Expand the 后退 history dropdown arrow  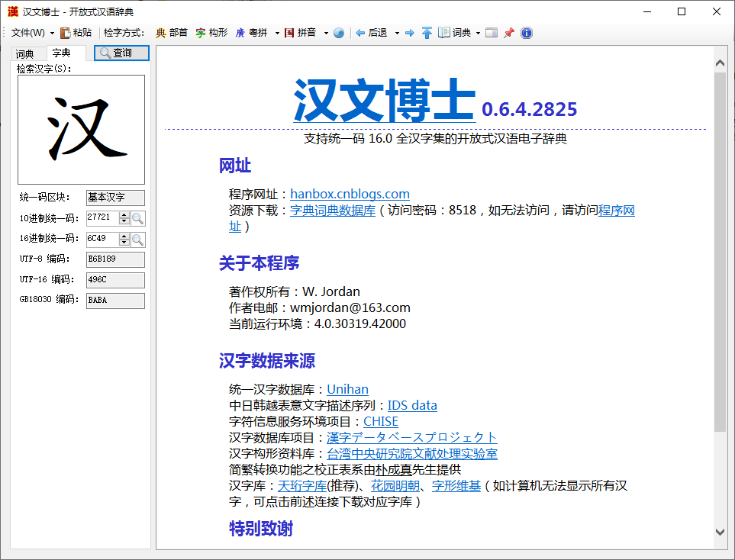[x=397, y=33]
